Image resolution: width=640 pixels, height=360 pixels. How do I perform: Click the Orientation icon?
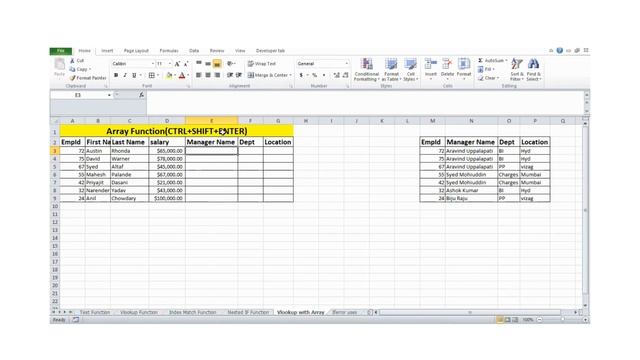231,63
